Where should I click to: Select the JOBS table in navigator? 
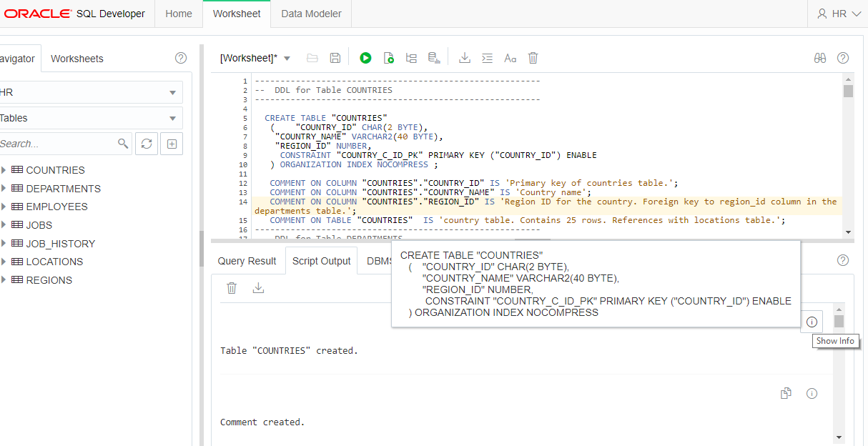coord(39,225)
